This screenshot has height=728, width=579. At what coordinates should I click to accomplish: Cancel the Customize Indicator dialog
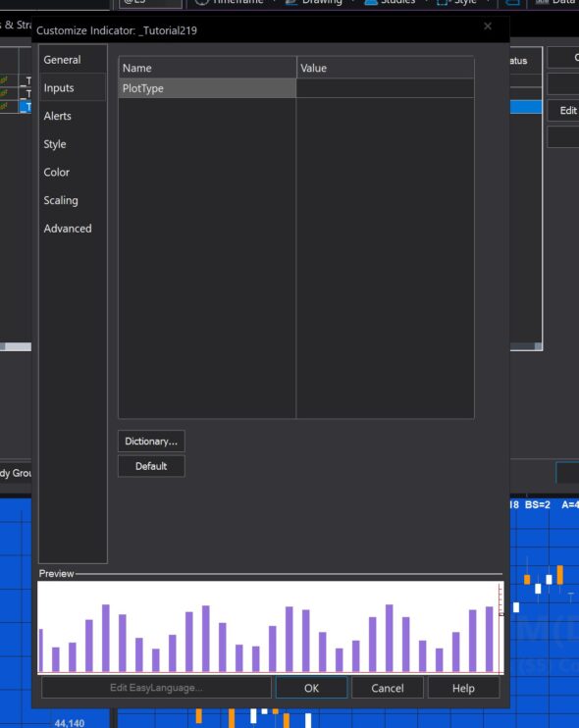(388, 688)
